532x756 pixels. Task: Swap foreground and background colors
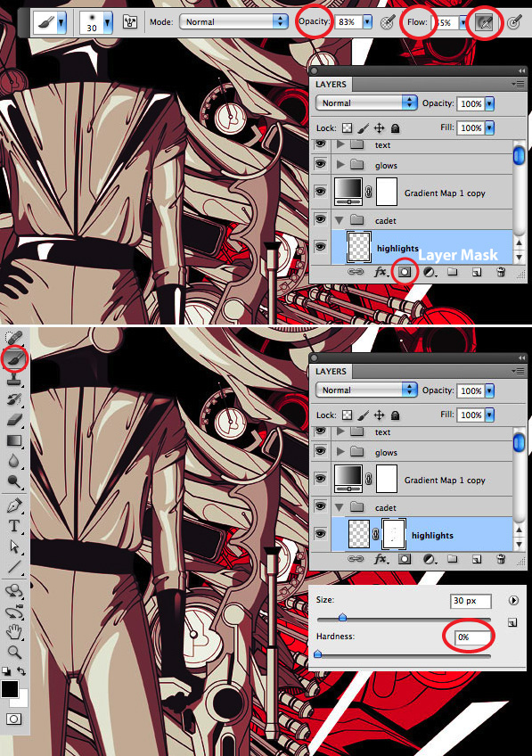point(21,670)
